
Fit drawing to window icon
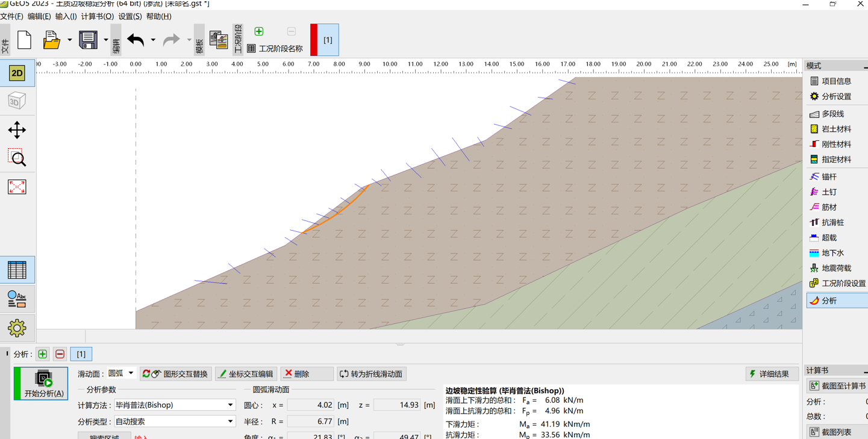click(x=17, y=187)
